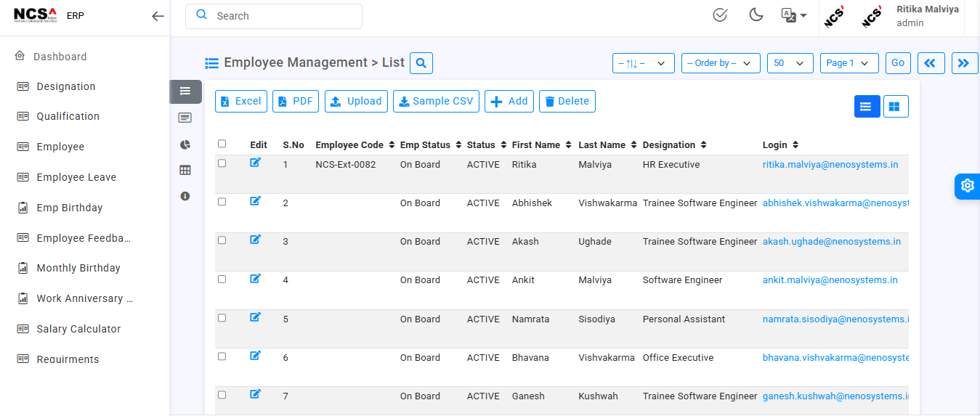Click magnifier search button beside List title
The width and height of the screenshot is (980, 416).
pos(421,63)
